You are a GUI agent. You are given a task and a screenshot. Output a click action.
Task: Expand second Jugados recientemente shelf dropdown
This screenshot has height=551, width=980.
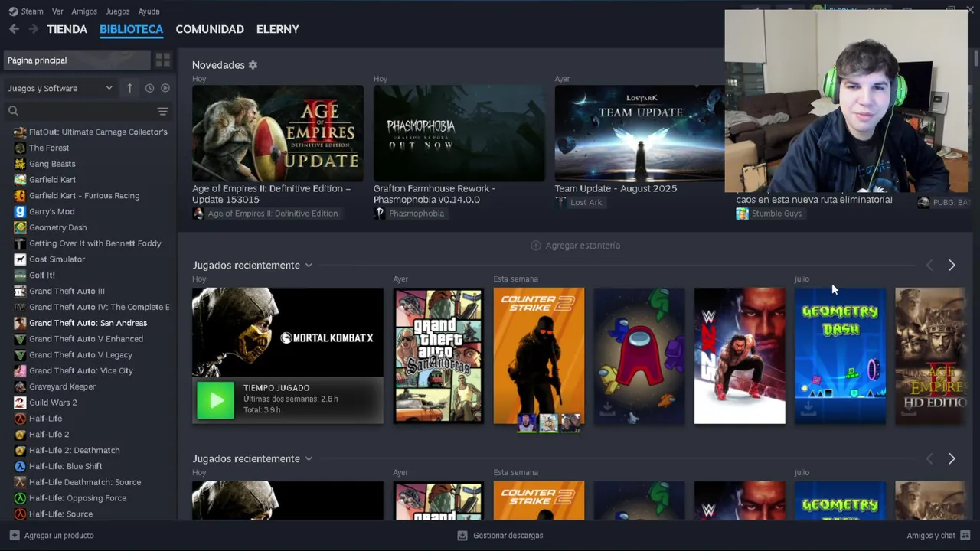(x=309, y=459)
